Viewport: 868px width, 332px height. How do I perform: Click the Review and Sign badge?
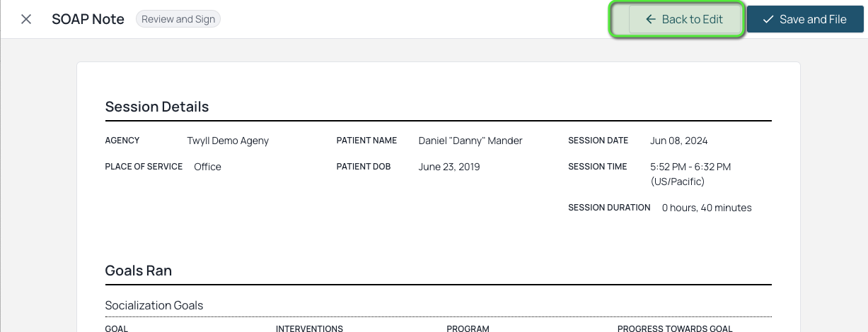coord(178,19)
